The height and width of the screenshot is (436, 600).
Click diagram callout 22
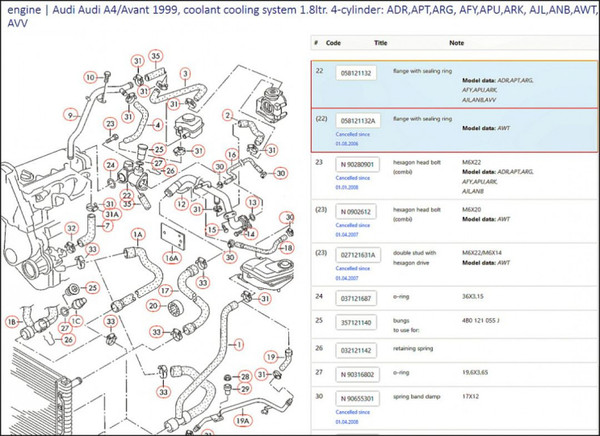coord(127,195)
